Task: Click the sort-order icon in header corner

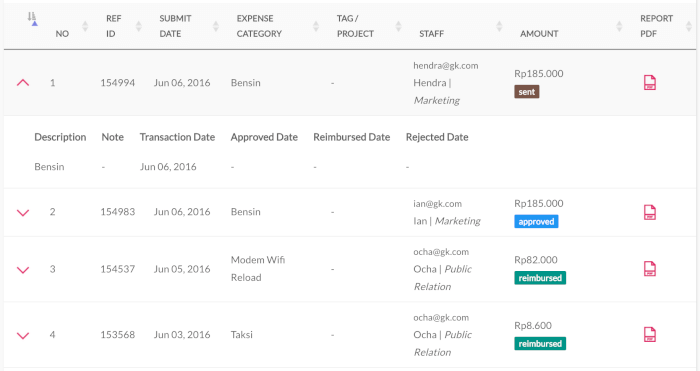Action: (x=32, y=19)
